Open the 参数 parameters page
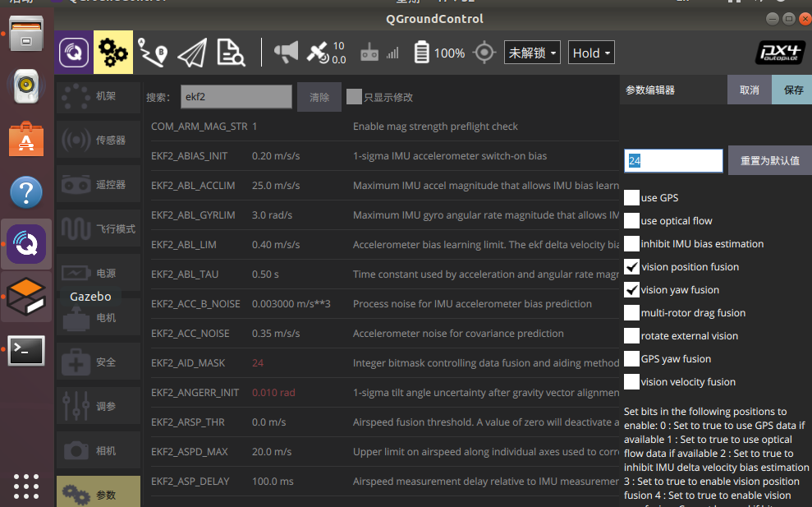Image resolution: width=812 pixels, height=507 pixels. tap(98, 491)
